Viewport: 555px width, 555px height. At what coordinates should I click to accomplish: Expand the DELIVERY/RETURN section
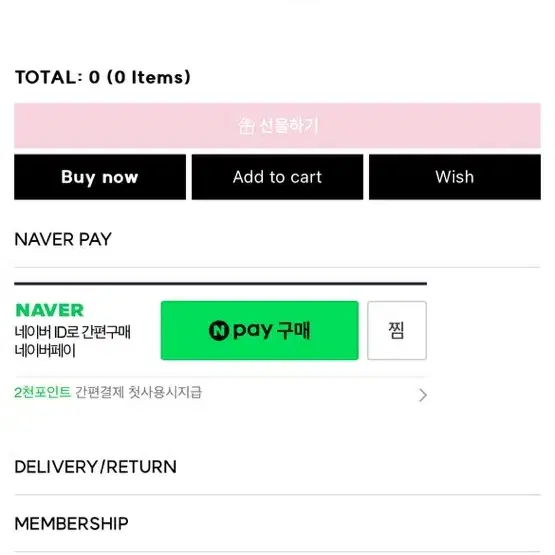[277, 467]
